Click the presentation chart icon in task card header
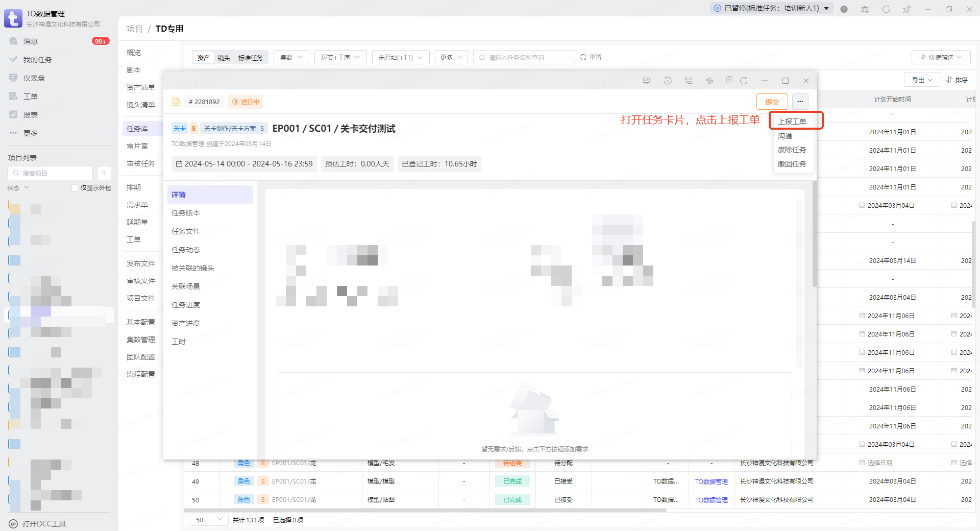Screen dimensions: 980x531 tap(647, 81)
